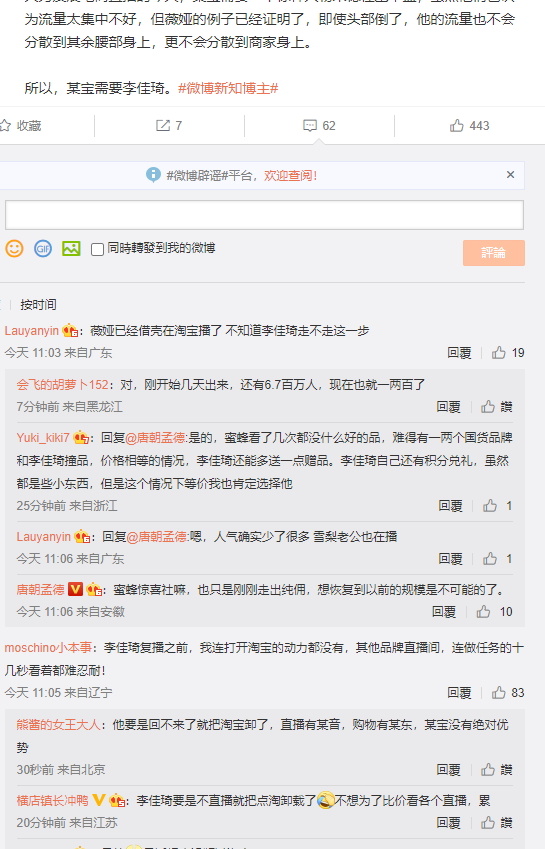Click verified V badge beside 唐朝孟德
Screen dimensions: 545x849
click(75, 589)
